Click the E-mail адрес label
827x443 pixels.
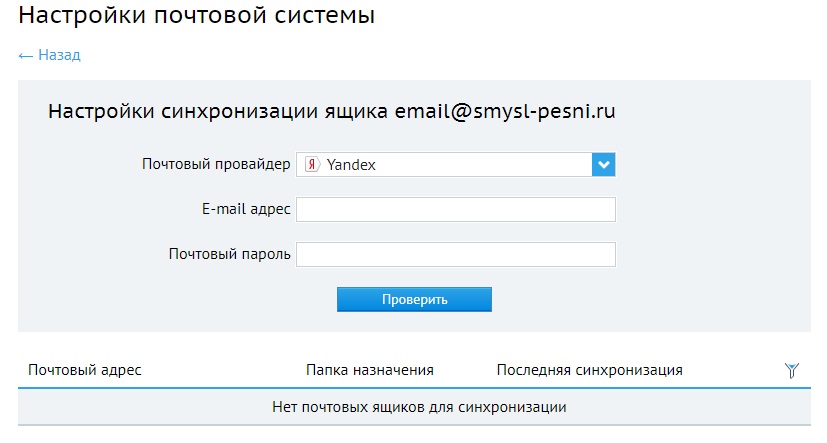coord(246,209)
